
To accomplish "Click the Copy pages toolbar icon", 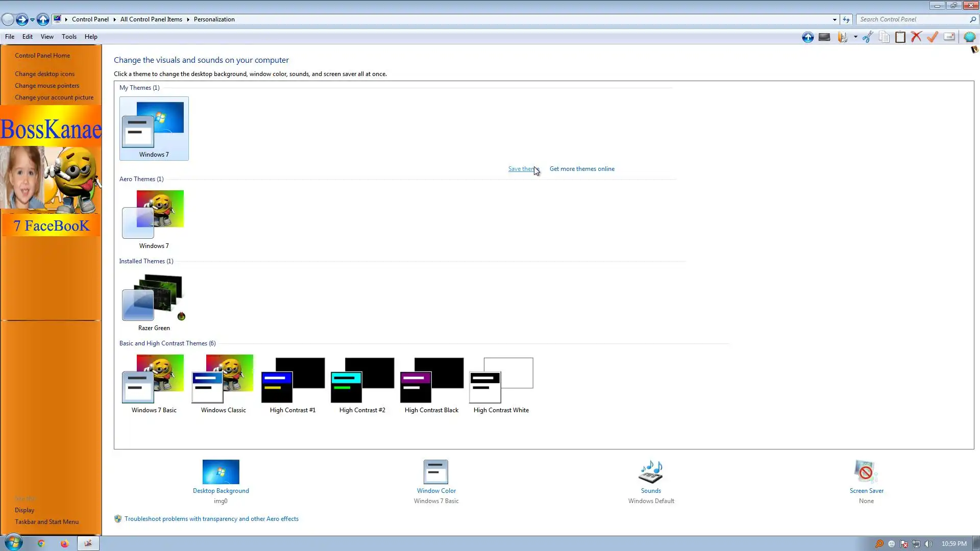I will 884,37.
